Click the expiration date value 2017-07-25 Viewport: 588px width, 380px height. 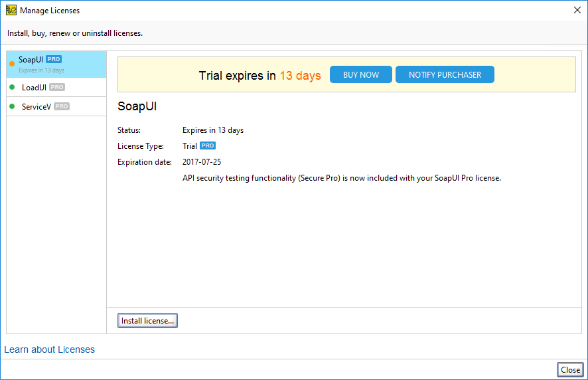point(202,162)
